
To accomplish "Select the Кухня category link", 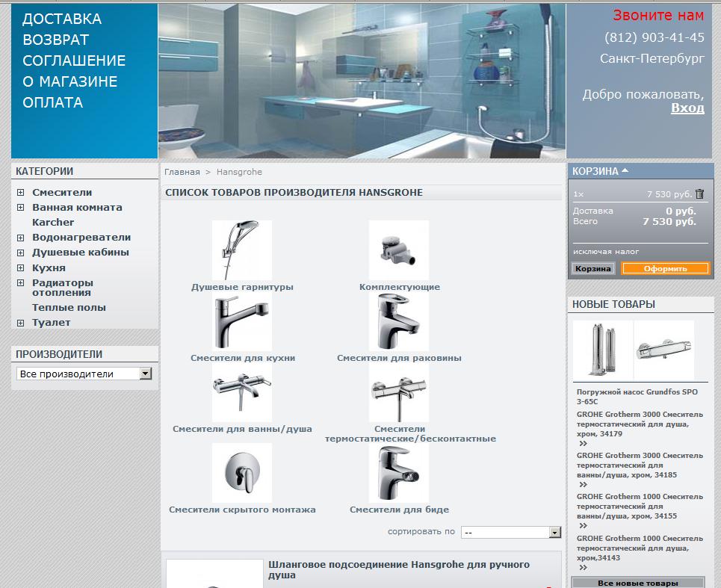I will 49,267.
